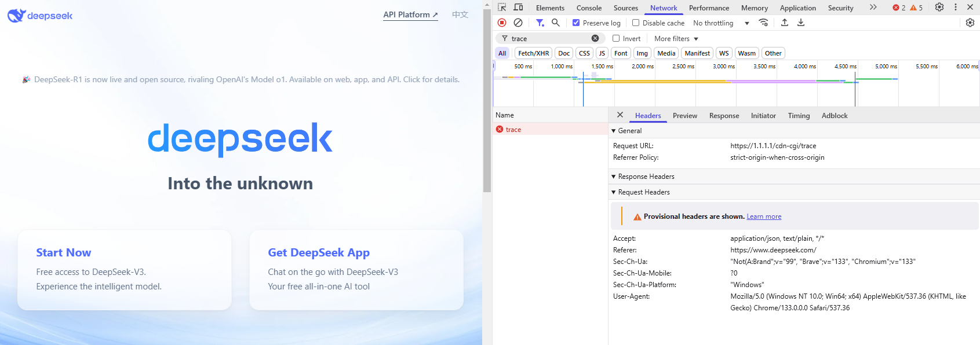Enable the Disable cache checkbox
Image resolution: width=980 pixels, height=345 pixels.
point(636,23)
